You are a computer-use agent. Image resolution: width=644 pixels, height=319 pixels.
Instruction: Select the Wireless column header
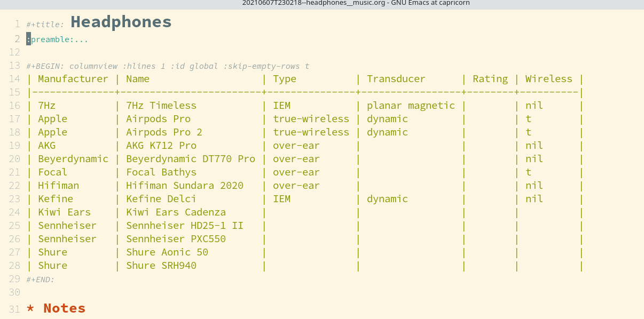coord(549,79)
